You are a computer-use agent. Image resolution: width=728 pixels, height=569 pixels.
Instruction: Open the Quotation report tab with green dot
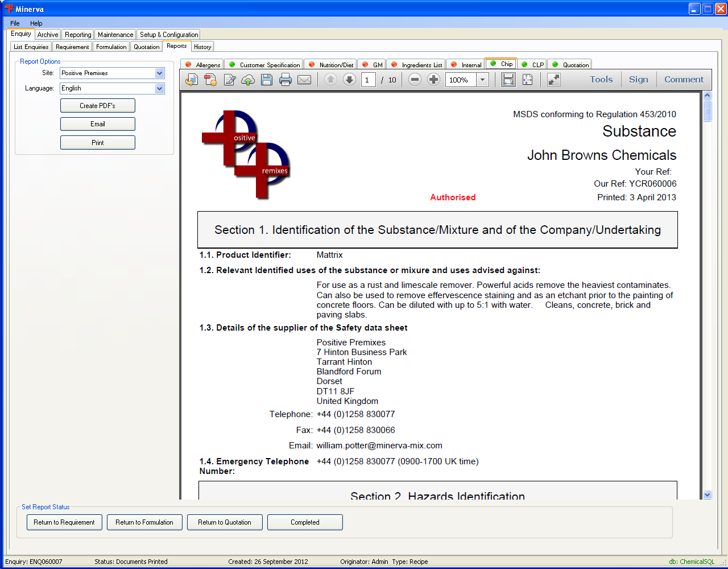(570, 65)
